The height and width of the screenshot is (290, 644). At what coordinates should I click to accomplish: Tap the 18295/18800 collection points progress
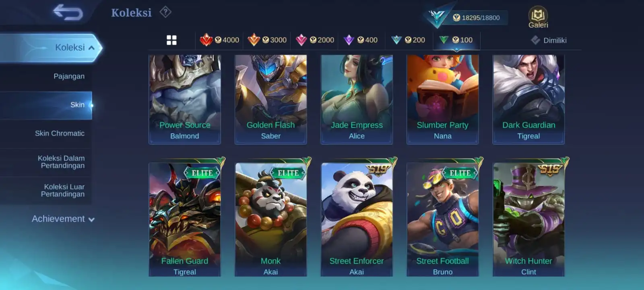coord(476,18)
